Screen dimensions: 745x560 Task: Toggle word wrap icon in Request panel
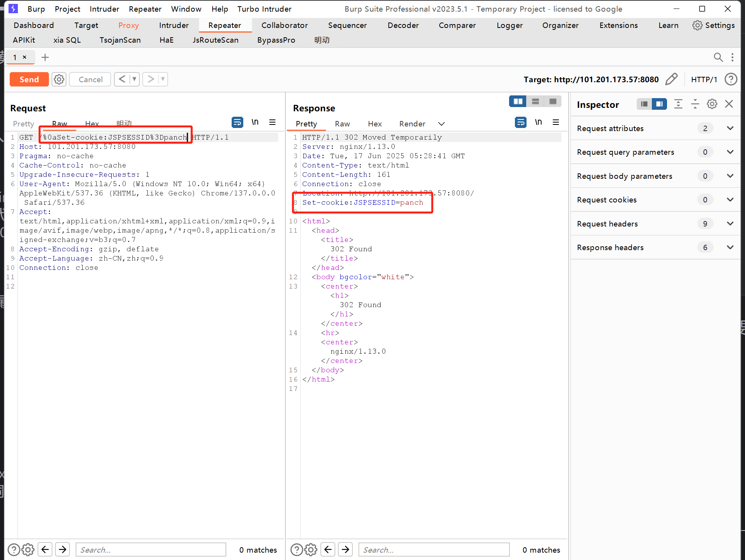coord(237,123)
